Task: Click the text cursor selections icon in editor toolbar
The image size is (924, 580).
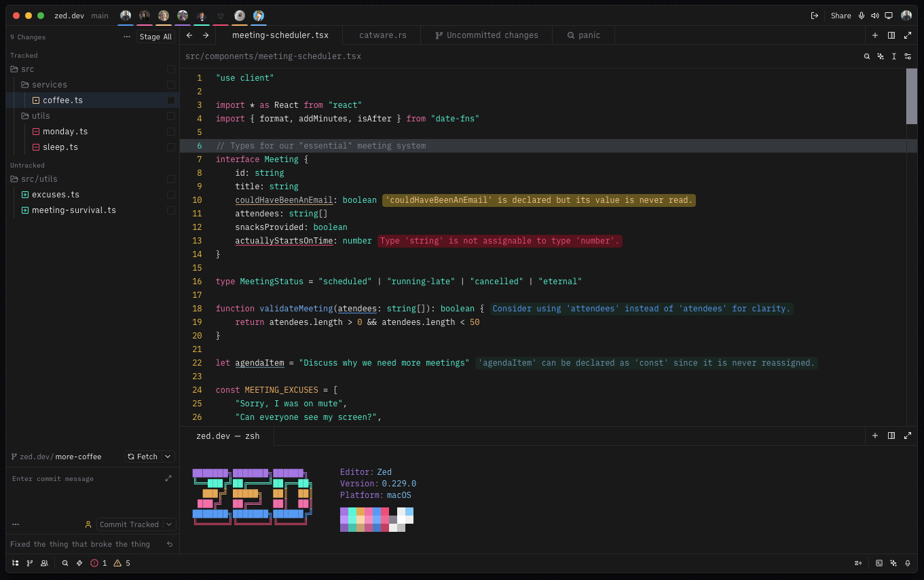Action: click(x=894, y=57)
